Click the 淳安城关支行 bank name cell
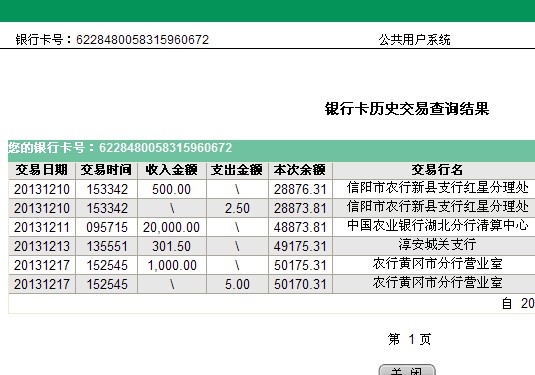Screen dimensions: 535x375 (437, 246)
